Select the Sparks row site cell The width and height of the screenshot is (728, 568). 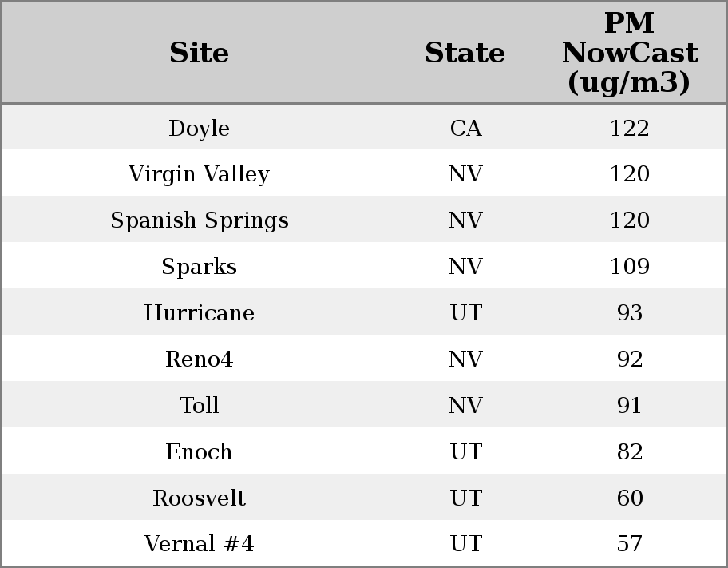click(199, 267)
